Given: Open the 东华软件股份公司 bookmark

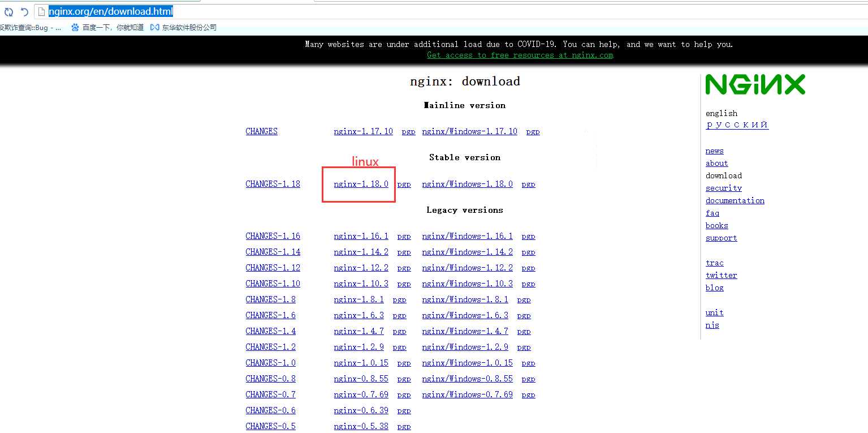Looking at the screenshot, I should coord(183,27).
